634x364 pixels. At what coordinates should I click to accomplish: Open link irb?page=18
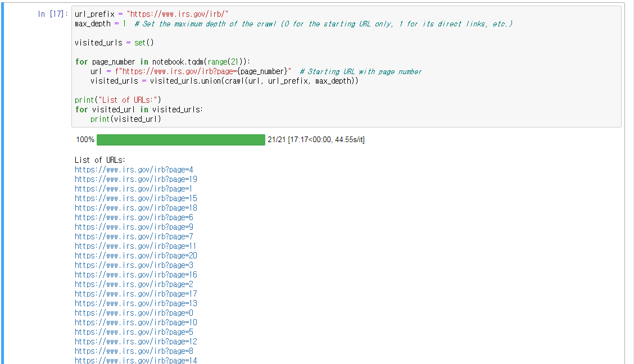click(x=136, y=208)
